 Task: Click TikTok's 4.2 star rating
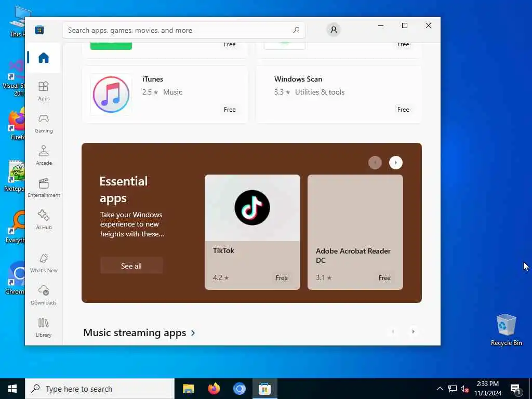[x=221, y=277]
